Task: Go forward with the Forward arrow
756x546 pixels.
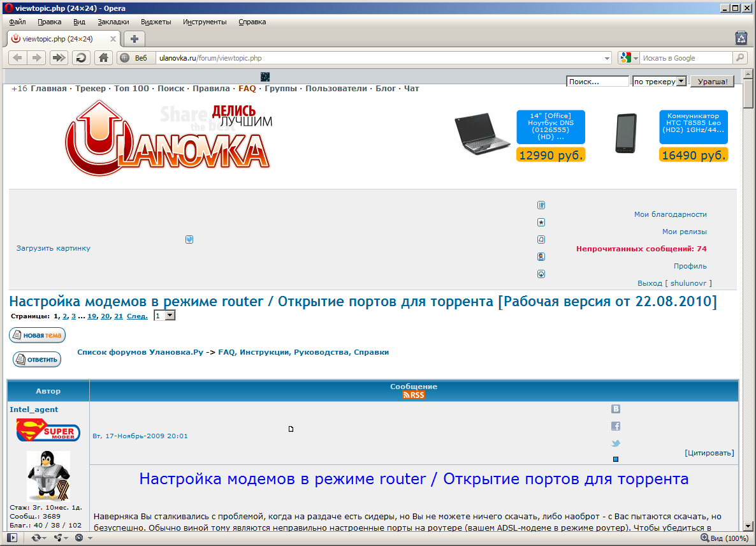Action: point(36,58)
